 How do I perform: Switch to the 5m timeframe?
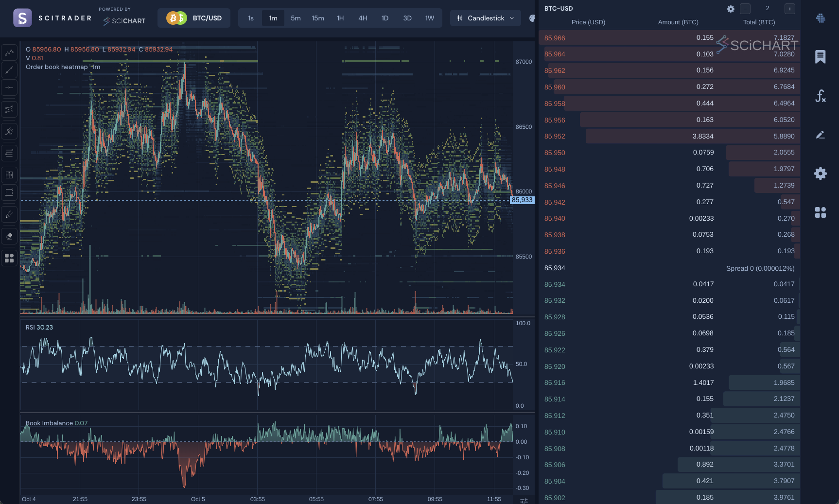tap(296, 18)
